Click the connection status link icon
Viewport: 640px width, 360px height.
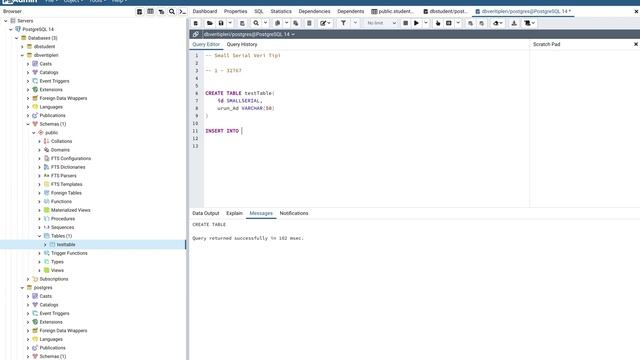coord(196,34)
